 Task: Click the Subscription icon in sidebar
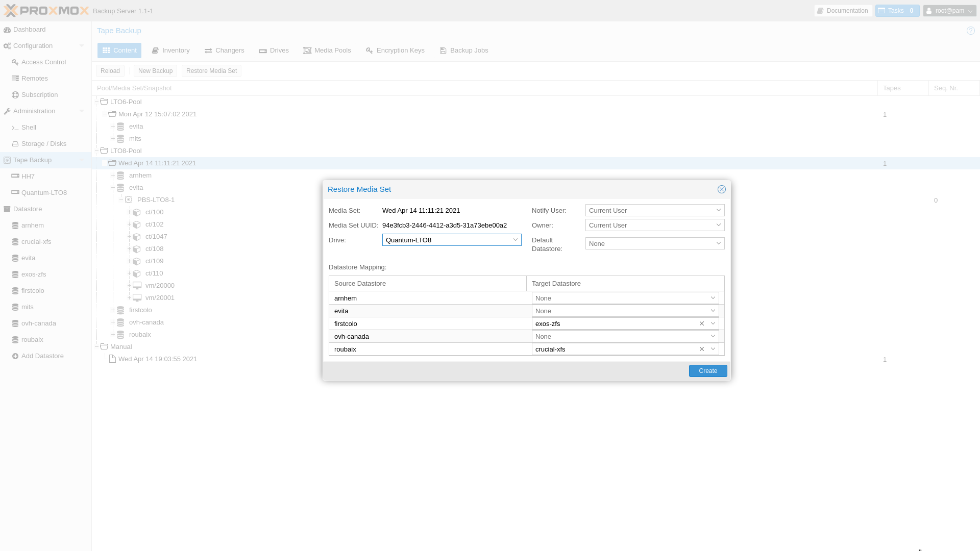(x=15, y=95)
